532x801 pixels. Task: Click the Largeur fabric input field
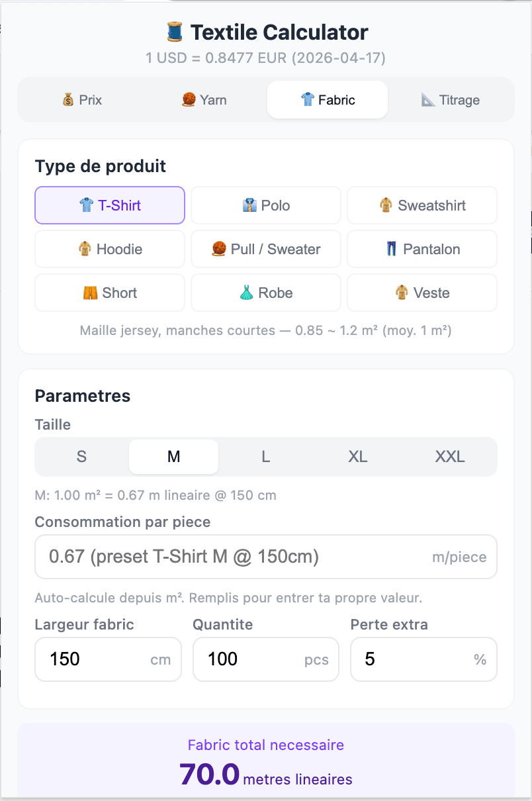click(108, 659)
